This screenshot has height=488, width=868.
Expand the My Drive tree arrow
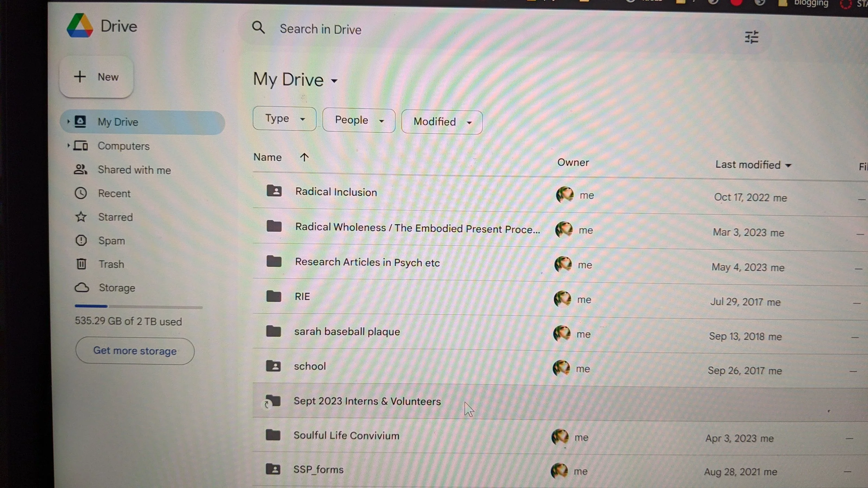pos(68,121)
